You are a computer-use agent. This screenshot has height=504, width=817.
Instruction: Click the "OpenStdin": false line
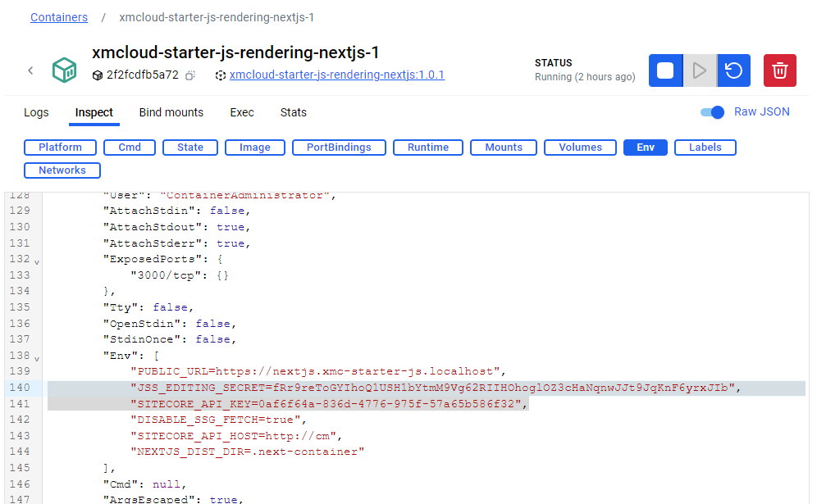170,324
